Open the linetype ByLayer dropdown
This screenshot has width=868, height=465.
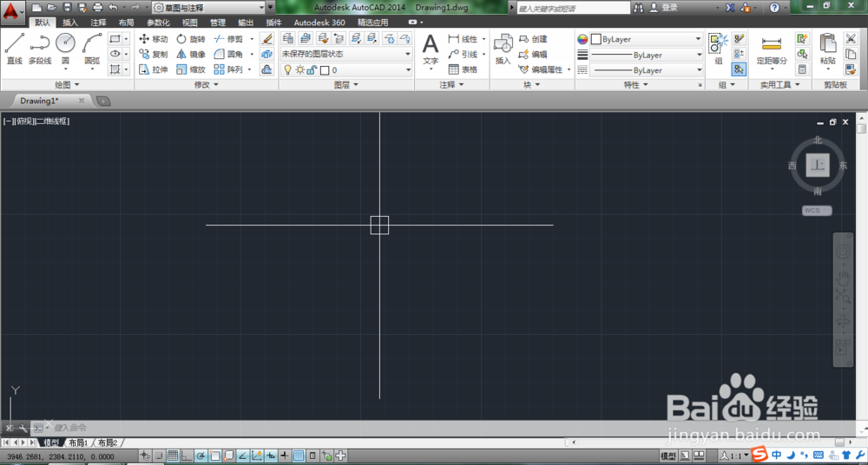[x=646, y=70]
